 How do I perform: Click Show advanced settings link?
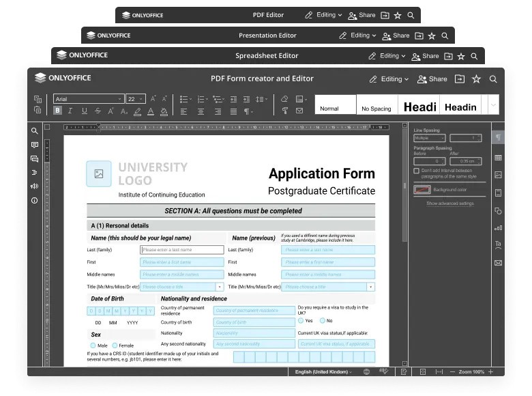tap(449, 203)
